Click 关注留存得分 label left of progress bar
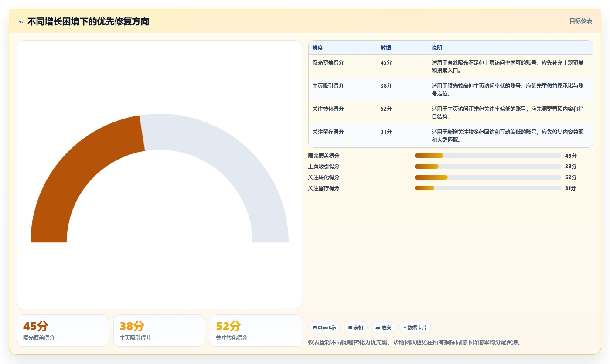 pyautogui.click(x=324, y=188)
